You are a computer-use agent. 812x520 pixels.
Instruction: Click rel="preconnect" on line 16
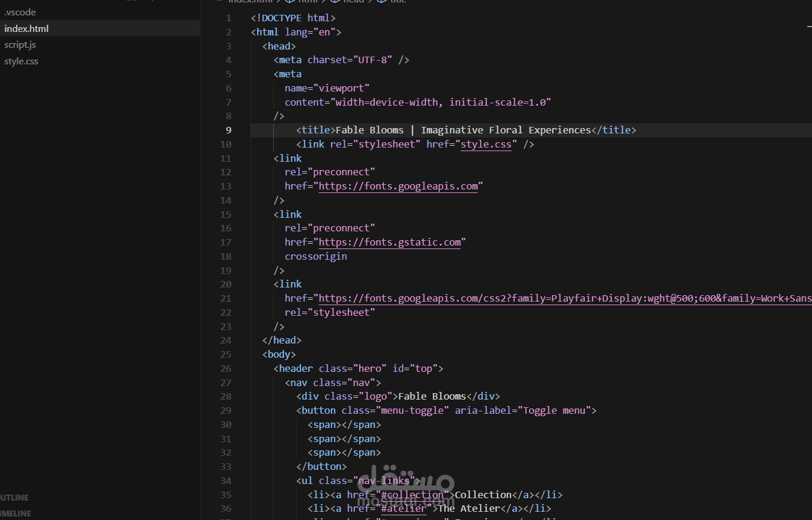tap(330, 228)
